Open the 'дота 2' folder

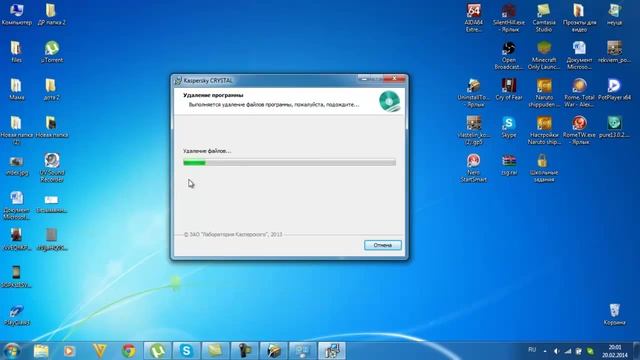click(51, 89)
